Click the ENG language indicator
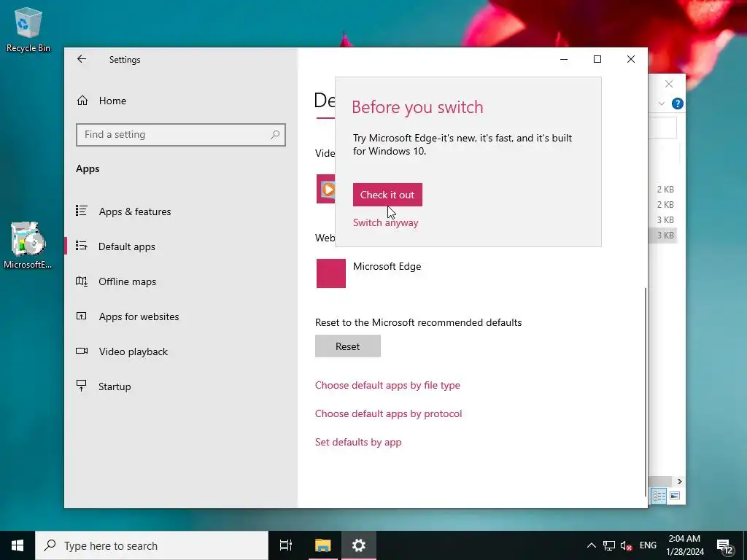747x560 pixels. (x=648, y=545)
